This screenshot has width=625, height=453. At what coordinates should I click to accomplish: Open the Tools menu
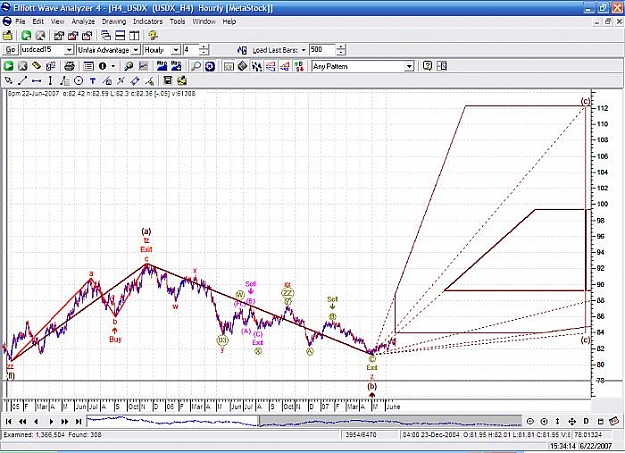pos(177,22)
